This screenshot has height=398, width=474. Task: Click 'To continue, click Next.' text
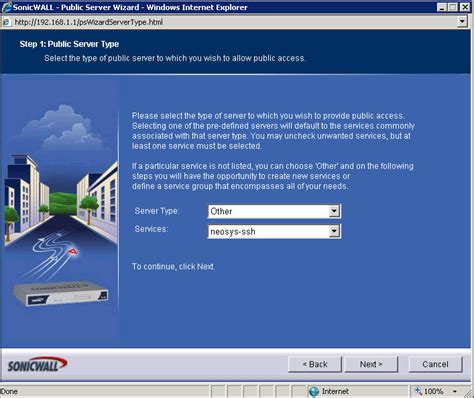pyautogui.click(x=173, y=267)
